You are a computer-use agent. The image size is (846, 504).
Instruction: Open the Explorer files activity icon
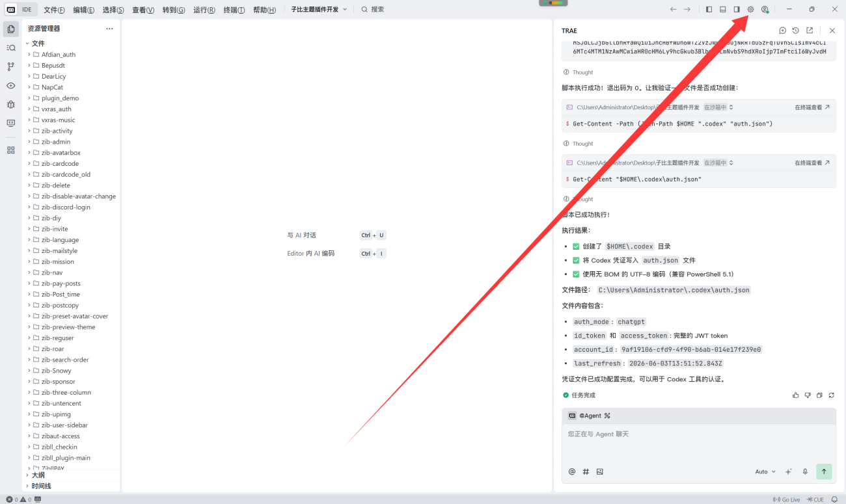click(10, 29)
